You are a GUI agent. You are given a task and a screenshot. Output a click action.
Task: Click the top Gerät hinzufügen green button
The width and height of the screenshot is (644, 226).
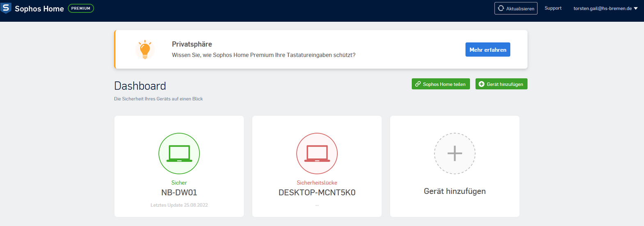click(x=501, y=84)
